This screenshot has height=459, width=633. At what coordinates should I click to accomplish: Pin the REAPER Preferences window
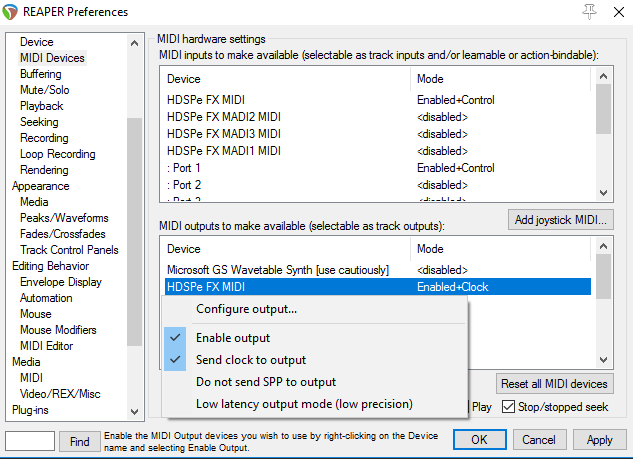click(587, 12)
